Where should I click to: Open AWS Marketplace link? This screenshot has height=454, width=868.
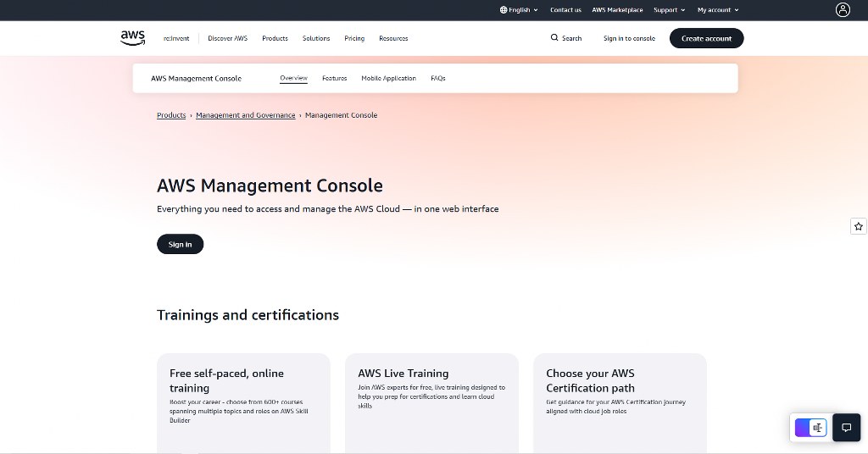pos(617,10)
